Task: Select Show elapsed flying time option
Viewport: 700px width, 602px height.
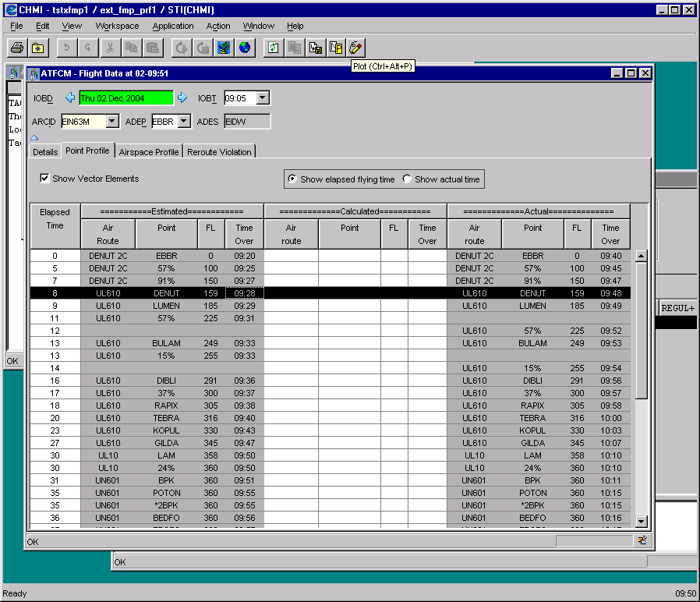Action: (x=292, y=179)
